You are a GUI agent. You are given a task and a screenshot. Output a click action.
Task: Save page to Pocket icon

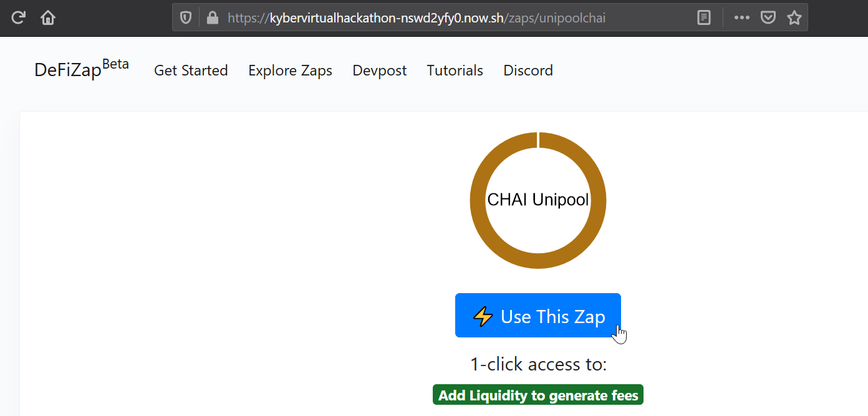coord(768,18)
